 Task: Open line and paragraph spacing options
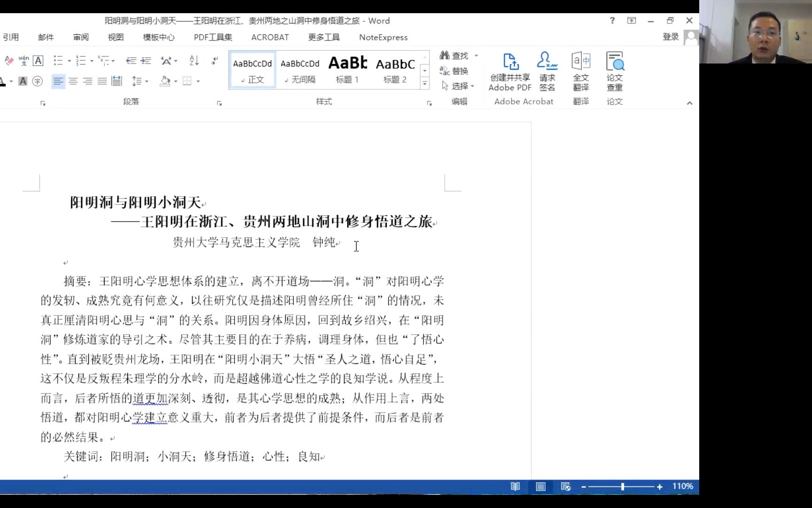point(137,81)
